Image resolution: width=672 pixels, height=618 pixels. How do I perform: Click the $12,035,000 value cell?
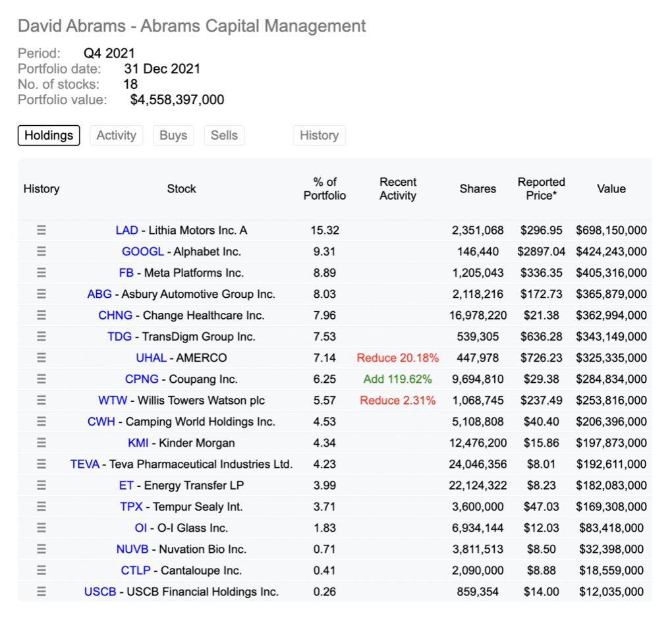click(x=611, y=592)
